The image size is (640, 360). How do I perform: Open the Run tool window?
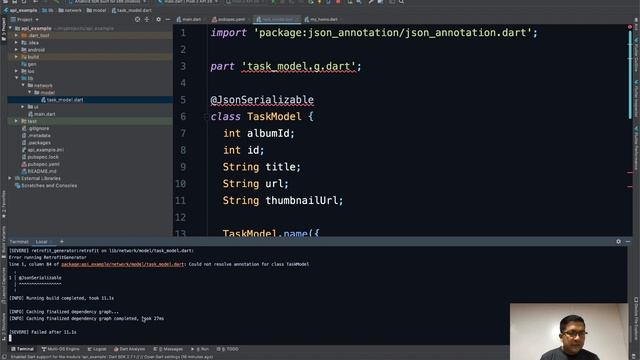200,349
